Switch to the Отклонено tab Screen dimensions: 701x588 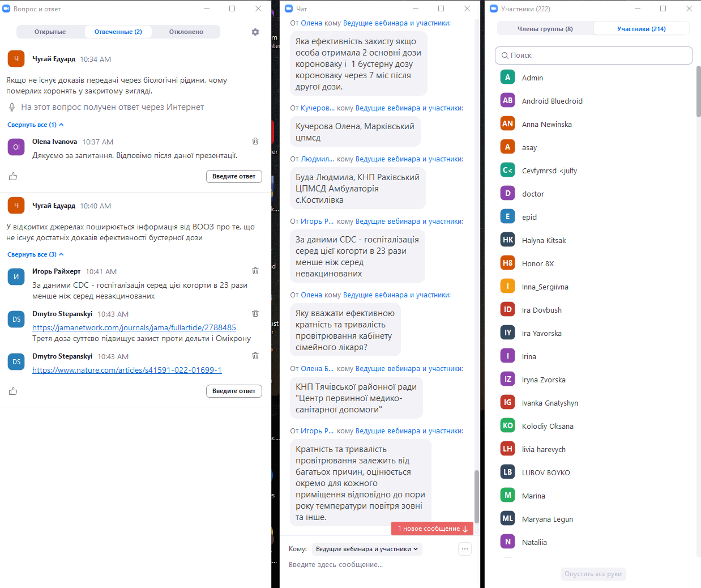tap(186, 32)
